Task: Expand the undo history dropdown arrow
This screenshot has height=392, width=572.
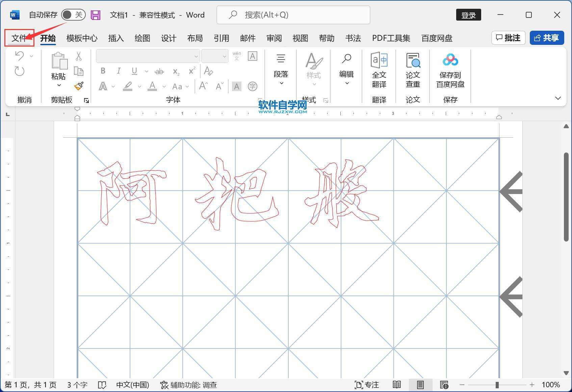Action: point(31,56)
